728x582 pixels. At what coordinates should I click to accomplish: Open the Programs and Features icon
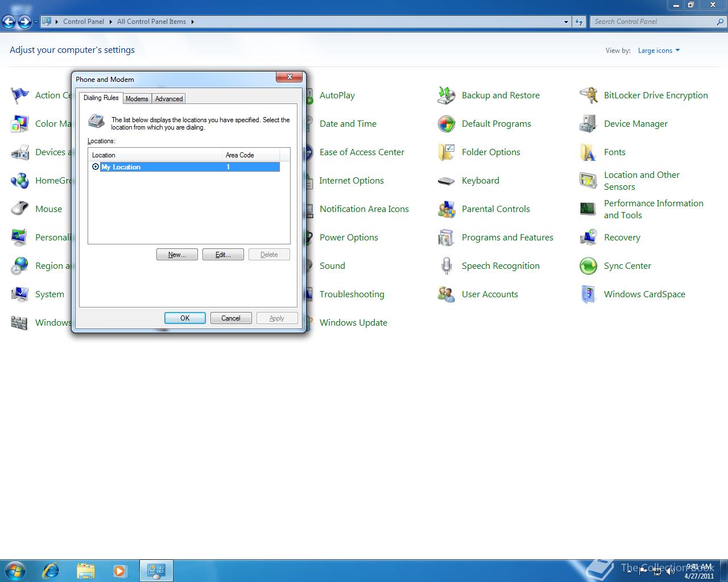coord(446,238)
